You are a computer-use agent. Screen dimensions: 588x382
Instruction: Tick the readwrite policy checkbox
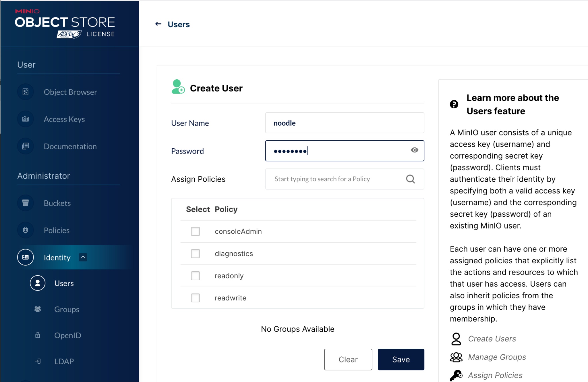click(196, 298)
